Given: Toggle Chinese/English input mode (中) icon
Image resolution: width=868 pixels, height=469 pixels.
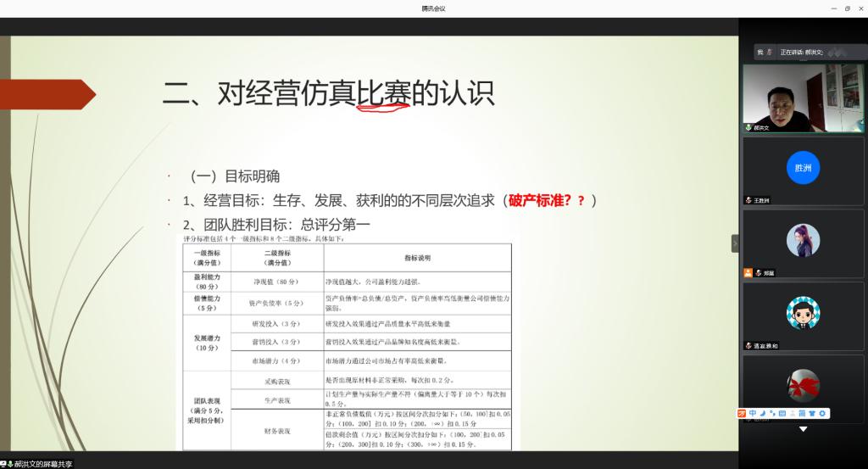Looking at the screenshot, I should pos(753,413).
